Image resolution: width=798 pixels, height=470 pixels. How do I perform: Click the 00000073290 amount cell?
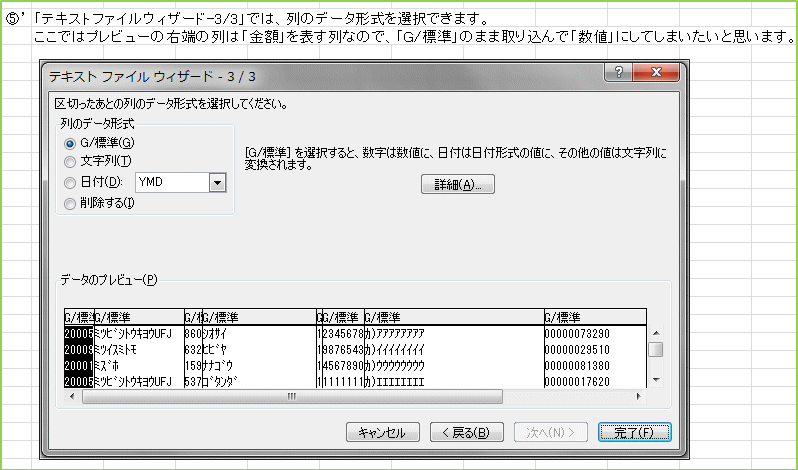pos(577,334)
